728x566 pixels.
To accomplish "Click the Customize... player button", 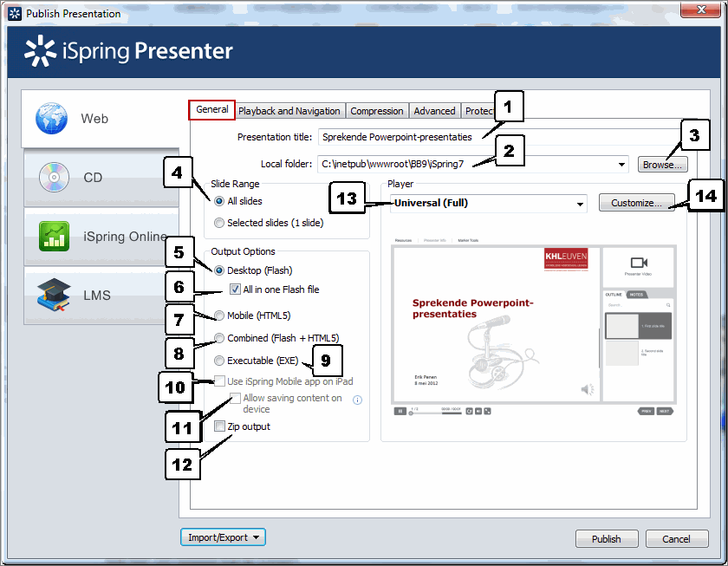I will click(x=636, y=203).
